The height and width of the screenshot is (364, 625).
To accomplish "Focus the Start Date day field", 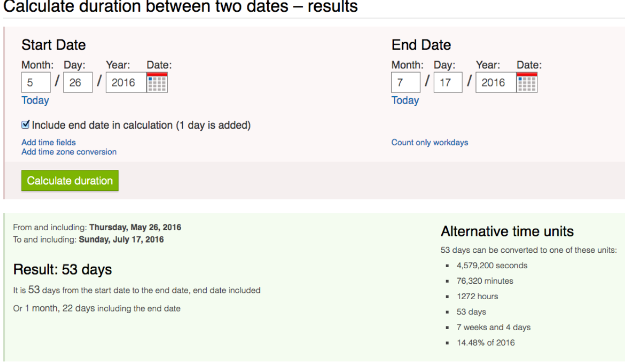I will [78, 82].
